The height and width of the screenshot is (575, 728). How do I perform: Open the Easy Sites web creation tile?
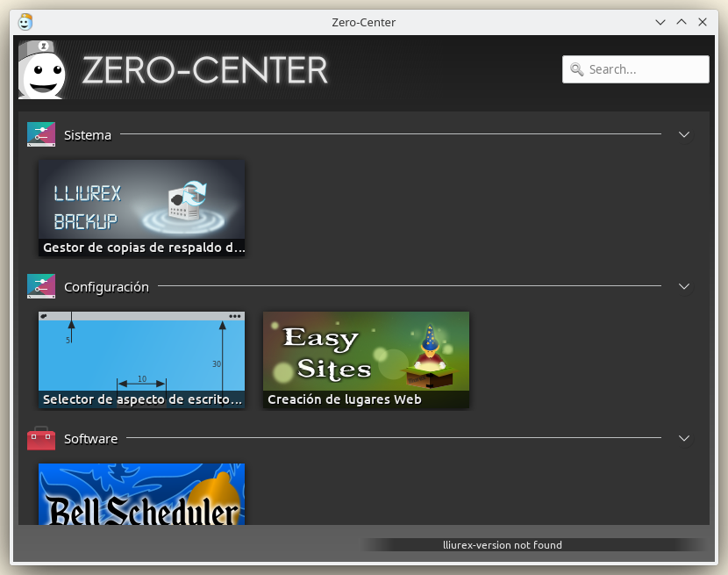(366, 359)
